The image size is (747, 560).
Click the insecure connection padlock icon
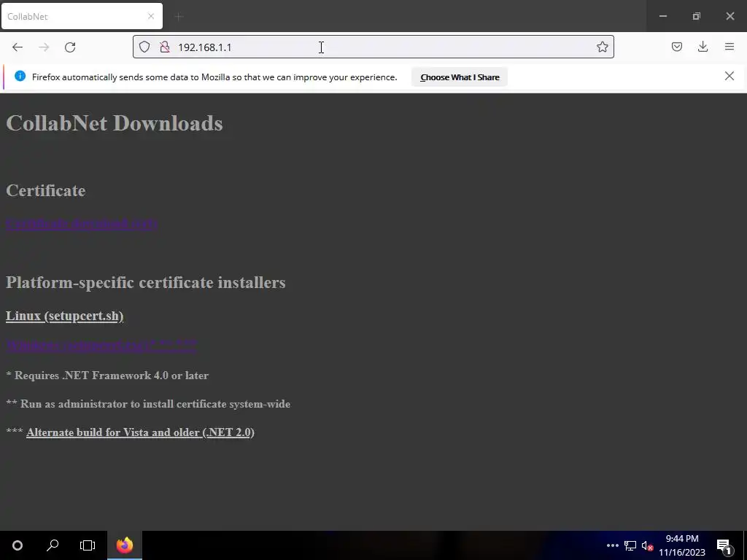(x=165, y=47)
